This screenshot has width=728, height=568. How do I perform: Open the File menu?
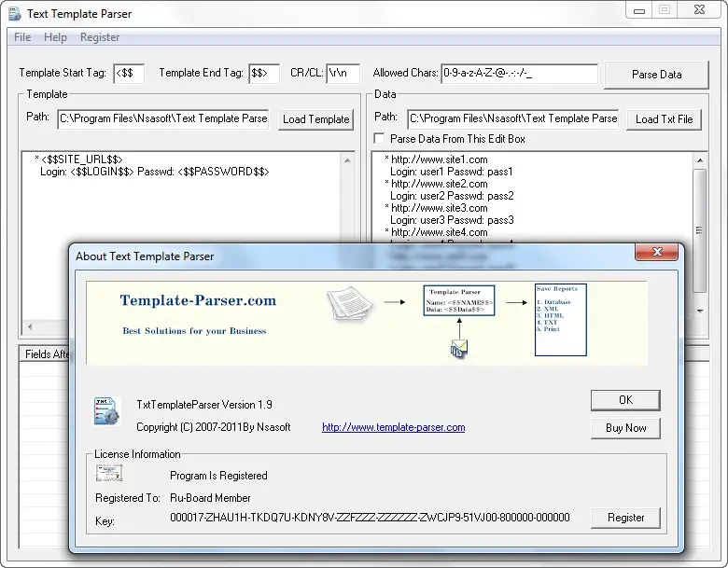tap(22, 37)
